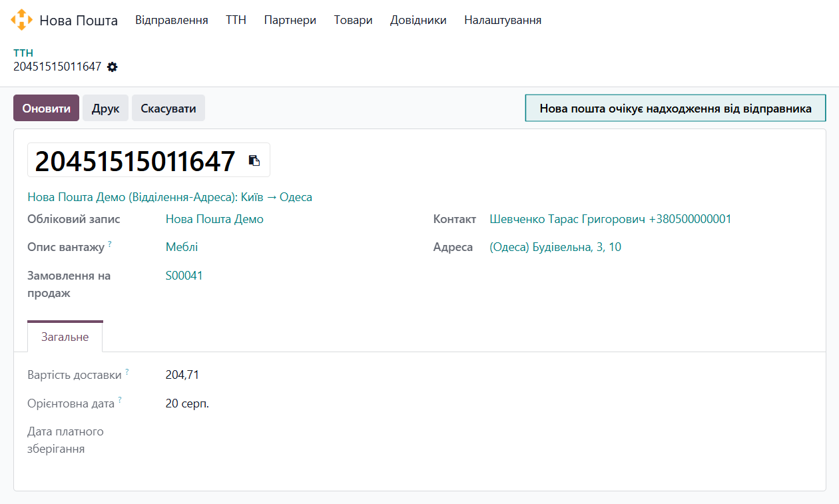Click delivery cost value 204,71
Viewport: 839px width, 504px height.
point(182,375)
